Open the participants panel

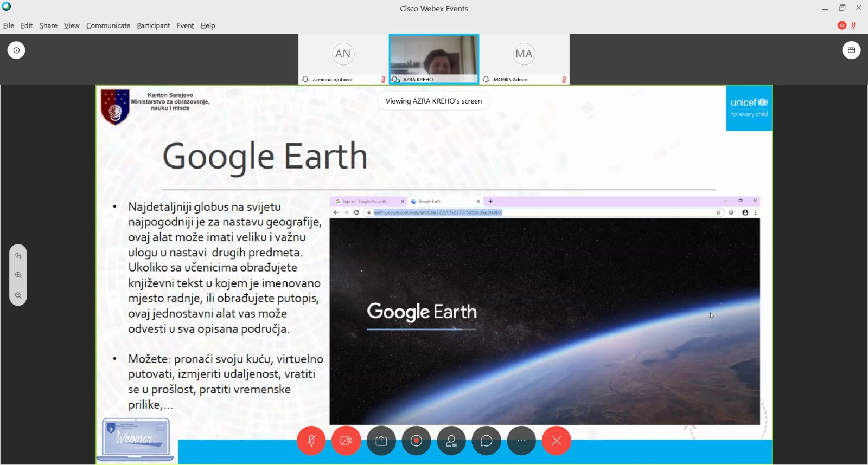click(x=451, y=441)
